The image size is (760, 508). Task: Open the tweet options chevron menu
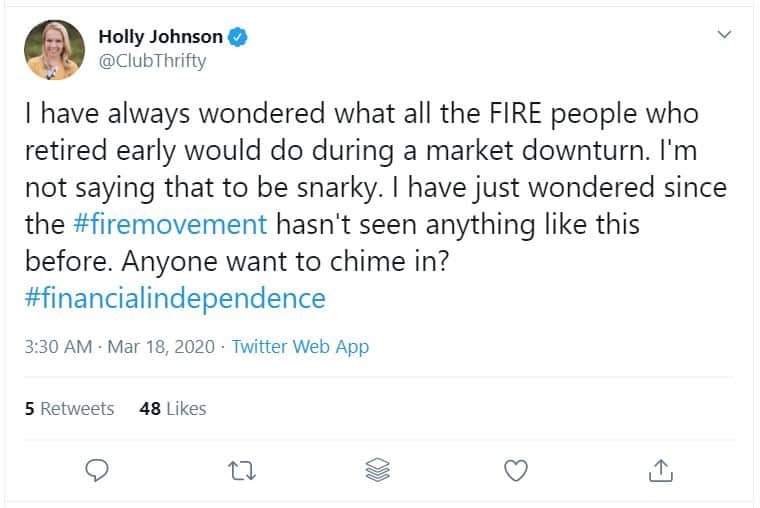point(726,35)
